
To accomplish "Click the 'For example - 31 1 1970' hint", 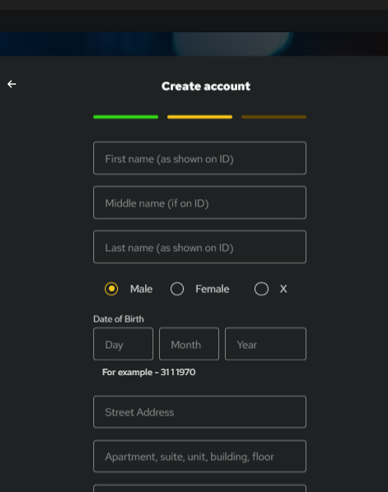I will click(149, 372).
